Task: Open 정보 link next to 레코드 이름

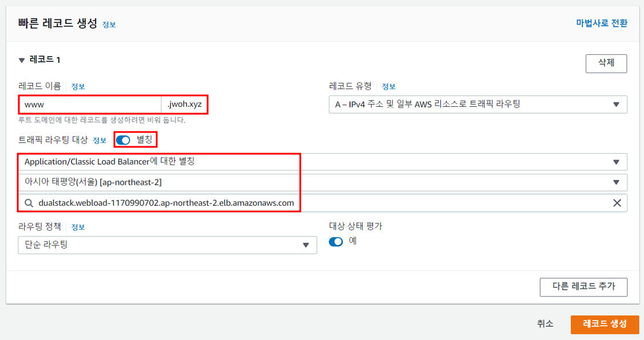Action: (78, 86)
